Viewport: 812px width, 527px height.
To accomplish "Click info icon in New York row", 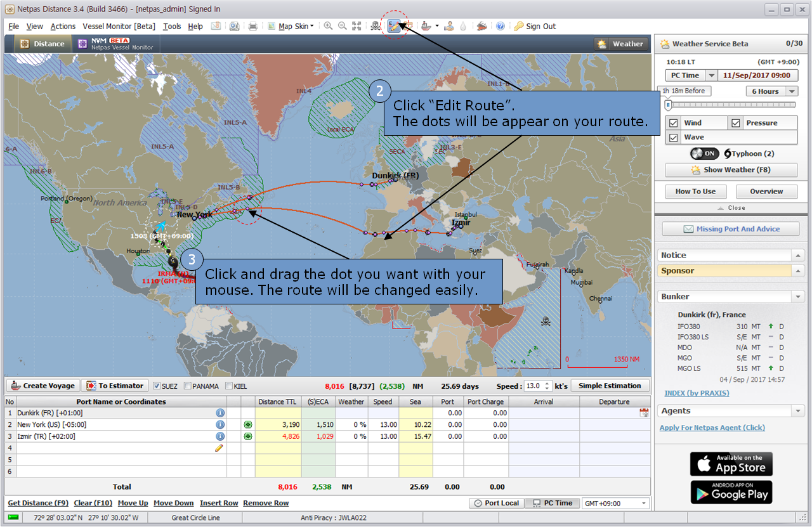I will click(x=220, y=424).
